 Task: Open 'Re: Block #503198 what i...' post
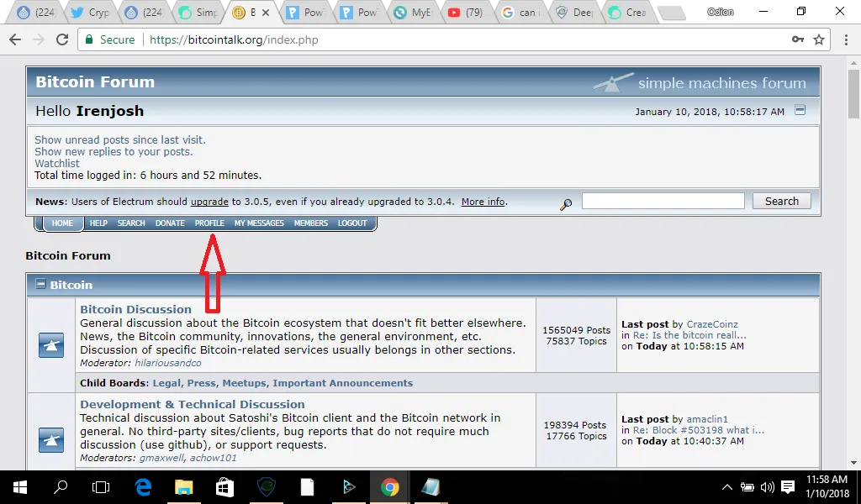point(699,431)
